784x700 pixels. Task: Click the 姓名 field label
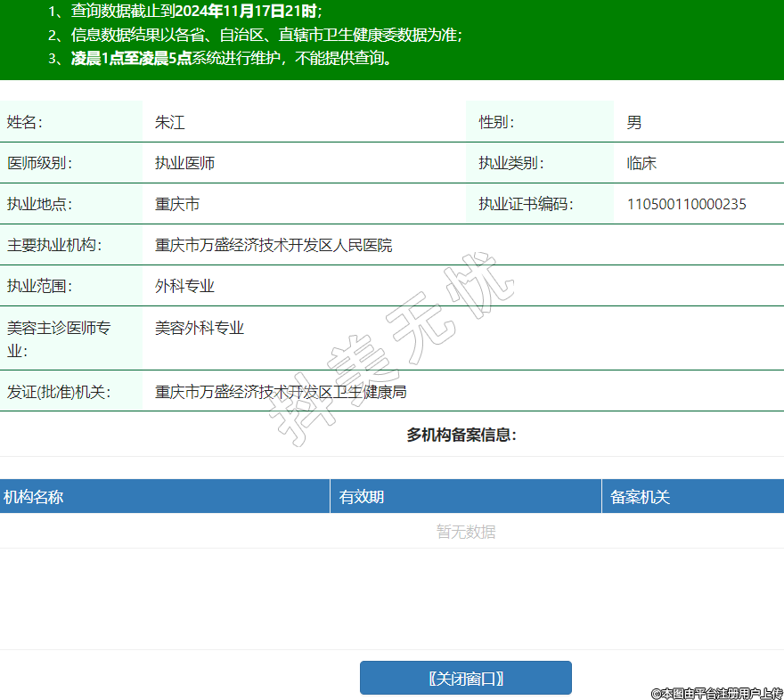[x=25, y=122]
